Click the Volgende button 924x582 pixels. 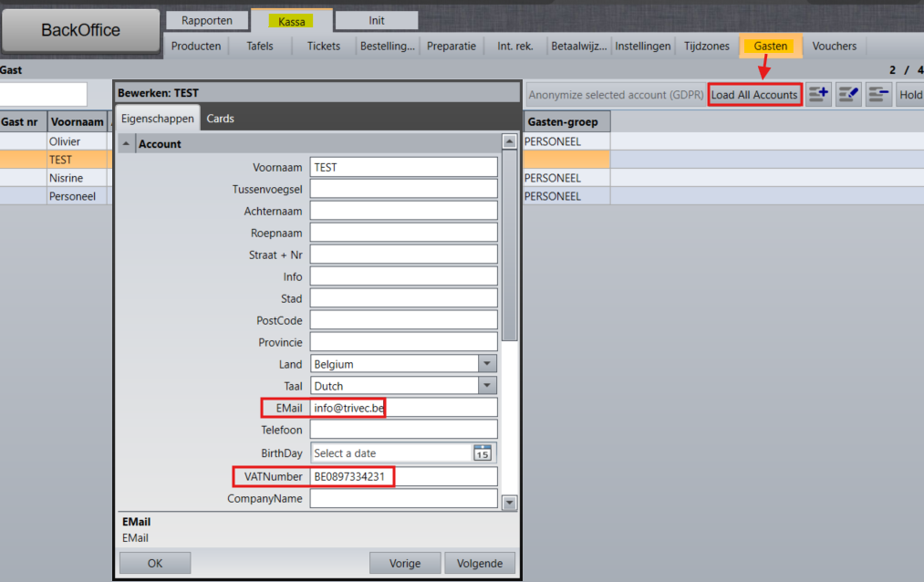480,563
